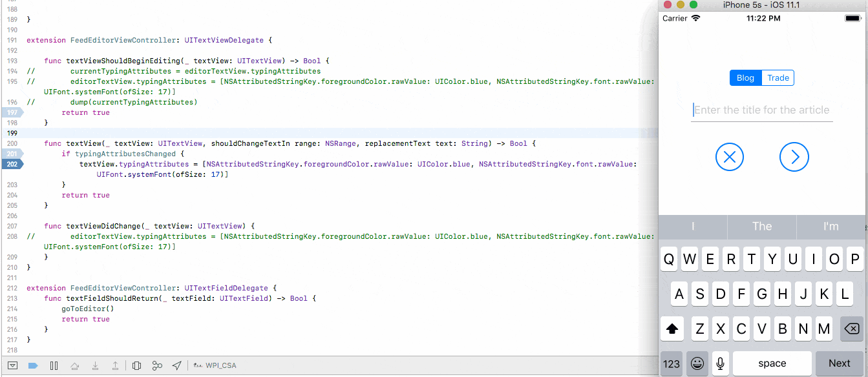Tap the R key on keyboard
This screenshot has width=868, height=377.
pos(731,260)
